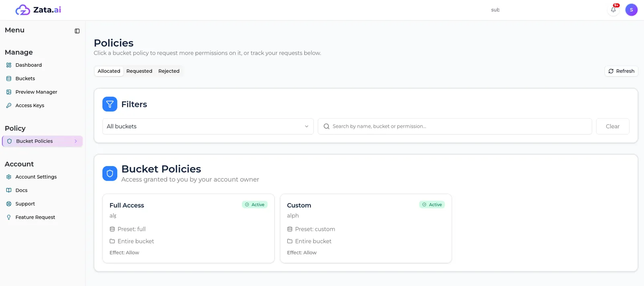
Task: Click the search magnifier icon
Action: (326, 126)
